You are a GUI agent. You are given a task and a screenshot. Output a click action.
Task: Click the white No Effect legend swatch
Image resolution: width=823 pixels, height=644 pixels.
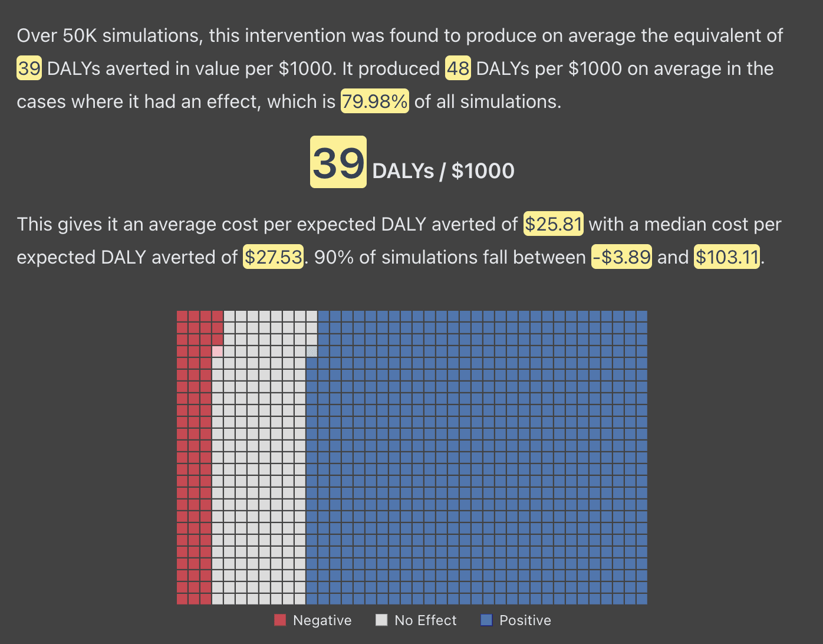tap(381, 620)
